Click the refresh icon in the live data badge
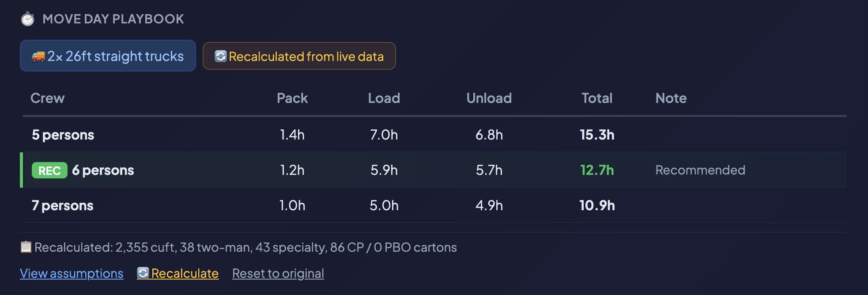Viewport: 868px width, 295px height. 221,56
